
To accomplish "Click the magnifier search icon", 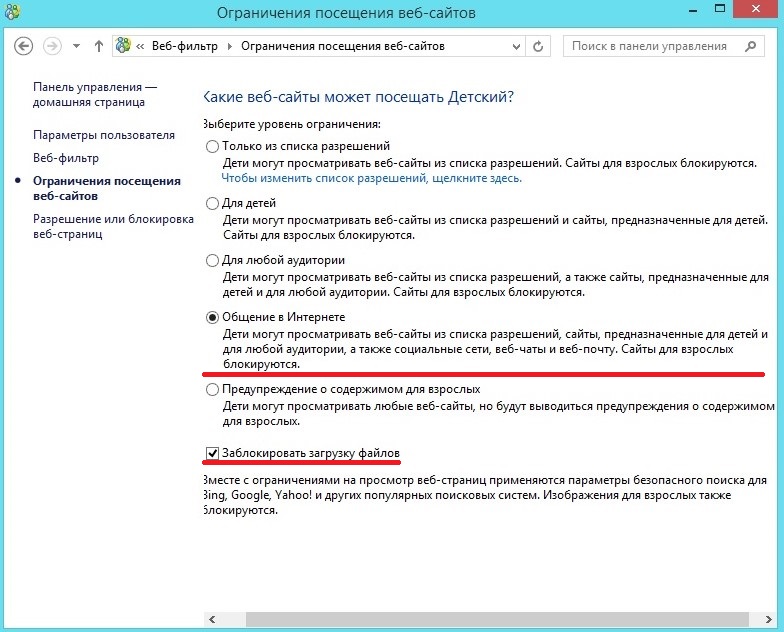I will [x=750, y=46].
